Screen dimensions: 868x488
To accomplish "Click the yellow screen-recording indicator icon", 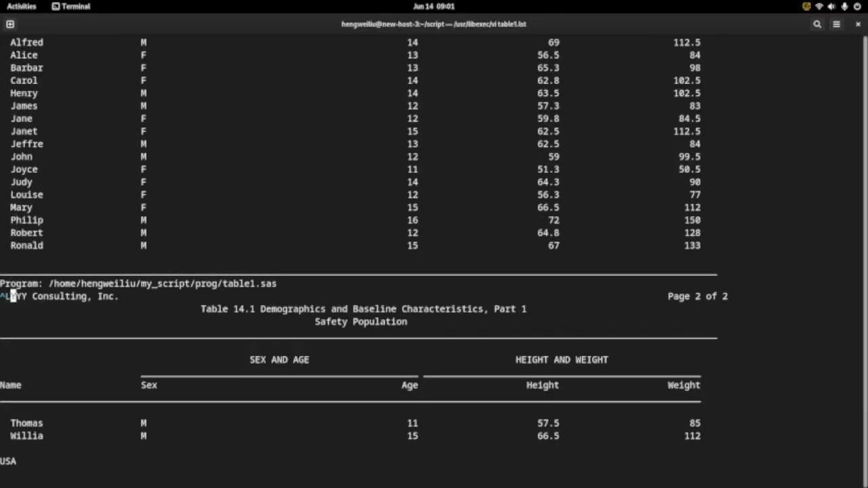I will 806,6.
